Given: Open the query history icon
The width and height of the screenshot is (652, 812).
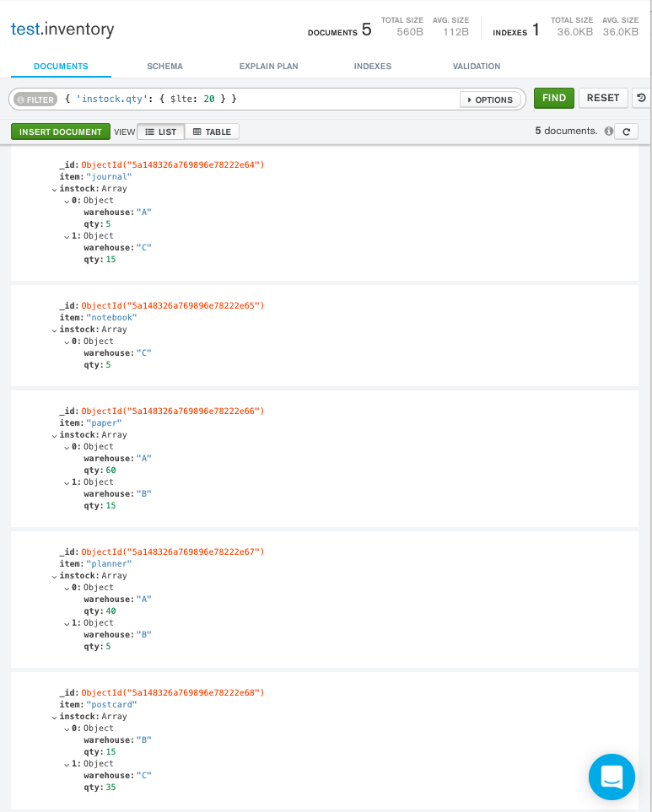Looking at the screenshot, I should (x=640, y=98).
